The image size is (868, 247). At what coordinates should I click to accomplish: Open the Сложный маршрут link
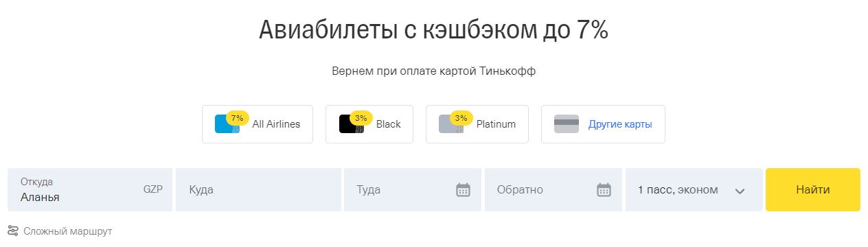pos(68,232)
